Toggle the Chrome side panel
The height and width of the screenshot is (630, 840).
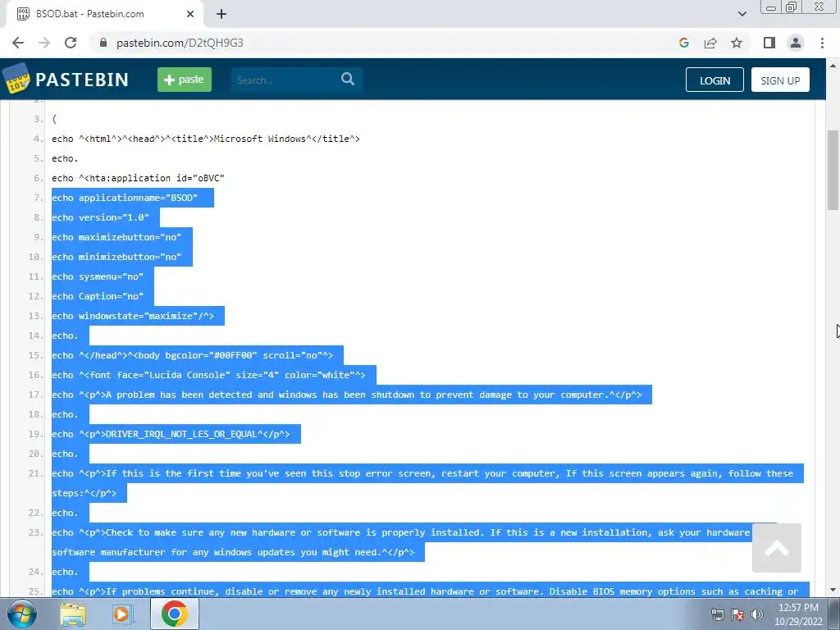tap(769, 43)
